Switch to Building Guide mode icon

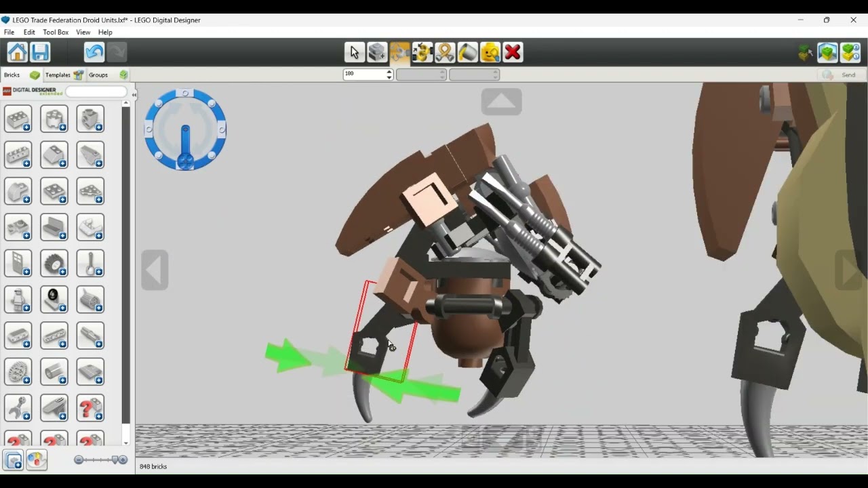click(x=850, y=52)
